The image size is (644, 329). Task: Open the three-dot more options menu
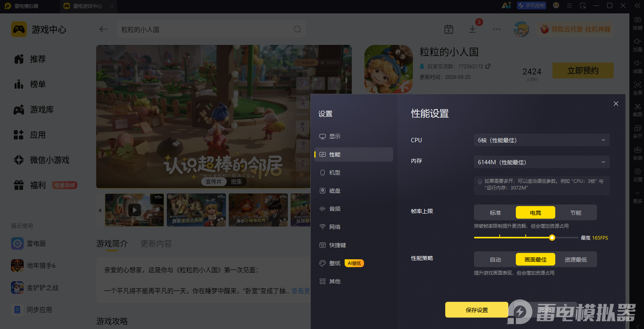[x=497, y=29]
